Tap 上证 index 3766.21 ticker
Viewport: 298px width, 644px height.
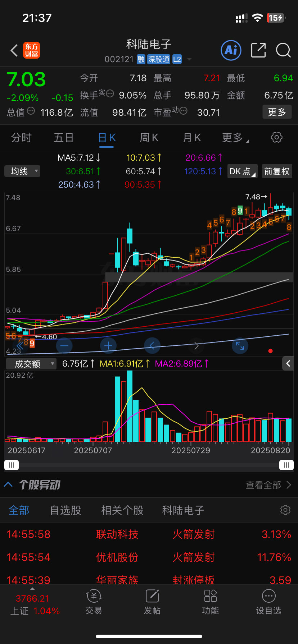click(x=35, y=604)
